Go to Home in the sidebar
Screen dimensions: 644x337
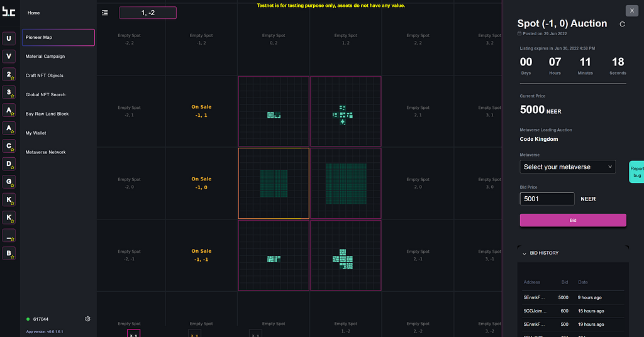pyautogui.click(x=34, y=13)
